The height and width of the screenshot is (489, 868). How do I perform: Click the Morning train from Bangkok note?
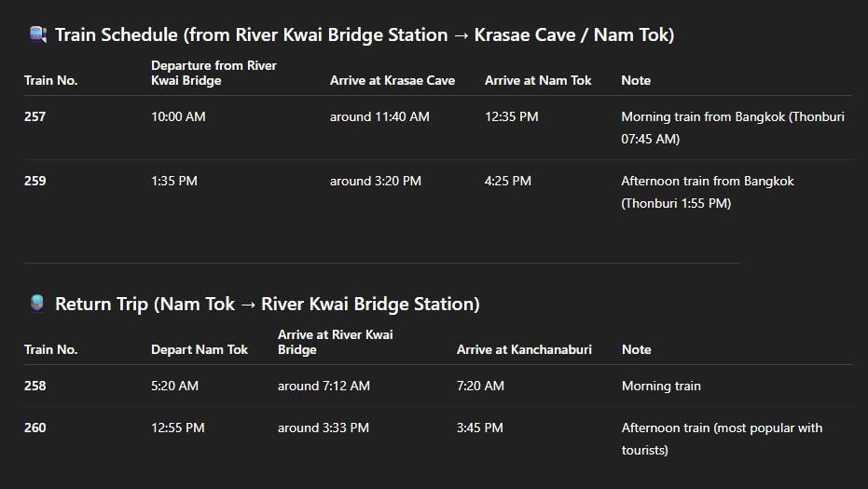[732, 128]
